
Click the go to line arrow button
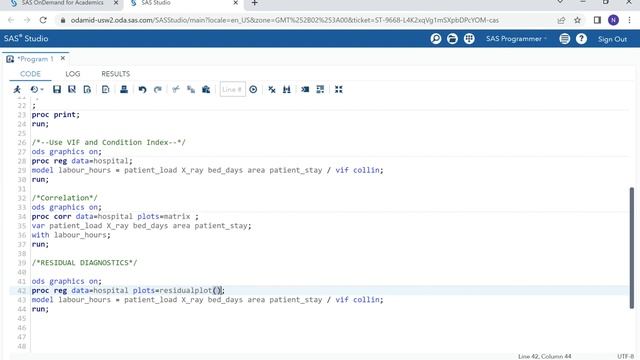pyautogui.click(x=253, y=89)
